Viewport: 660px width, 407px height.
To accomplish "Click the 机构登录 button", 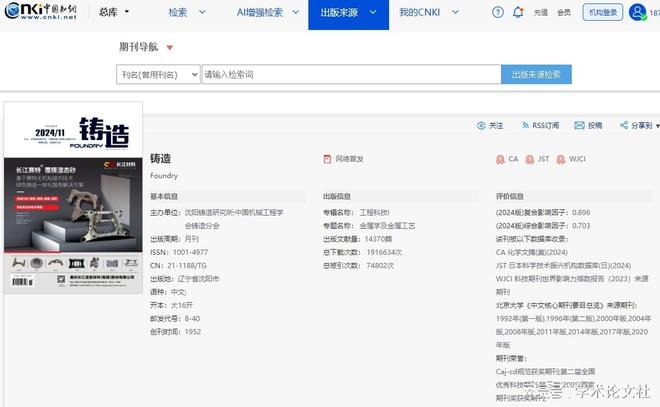I will coord(603,13).
